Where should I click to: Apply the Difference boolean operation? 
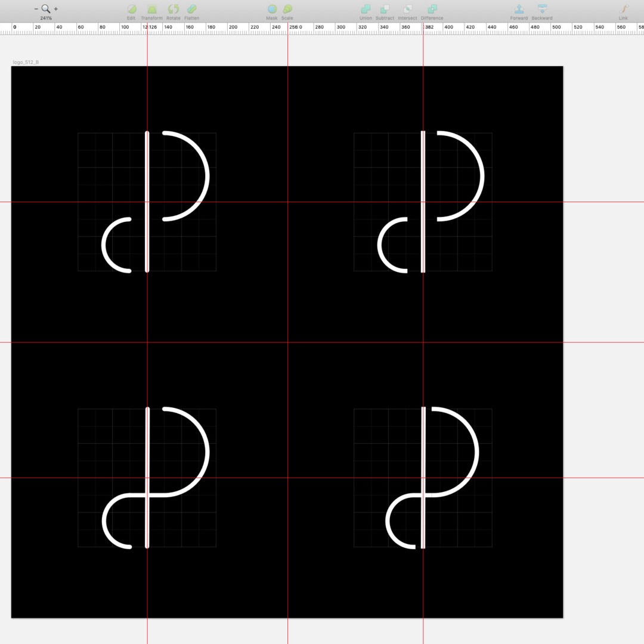(x=432, y=9)
